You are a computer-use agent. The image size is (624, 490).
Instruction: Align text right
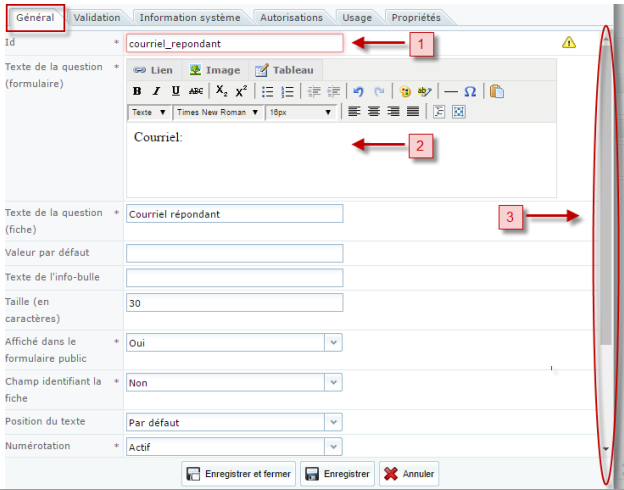(x=393, y=111)
